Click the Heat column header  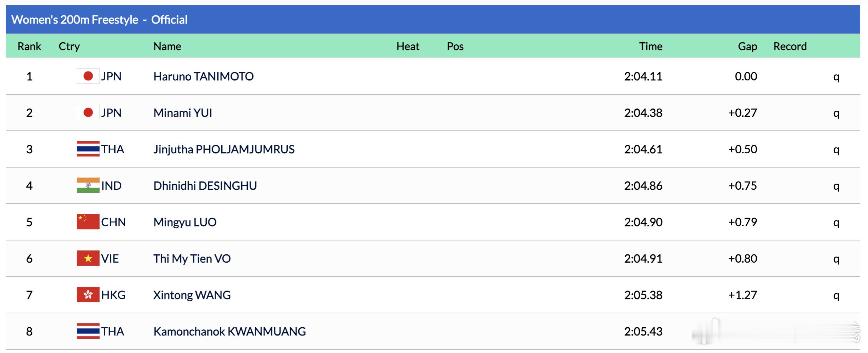pyautogui.click(x=408, y=46)
